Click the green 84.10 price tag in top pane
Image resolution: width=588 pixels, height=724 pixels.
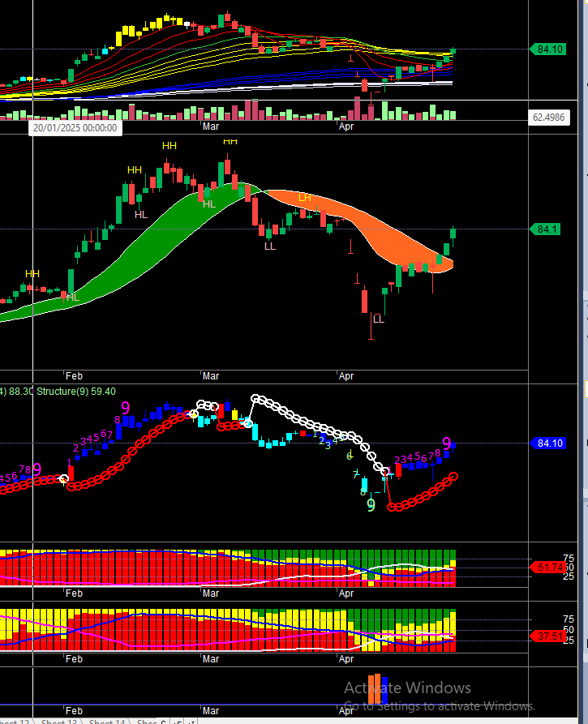click(x=549, y=49)
